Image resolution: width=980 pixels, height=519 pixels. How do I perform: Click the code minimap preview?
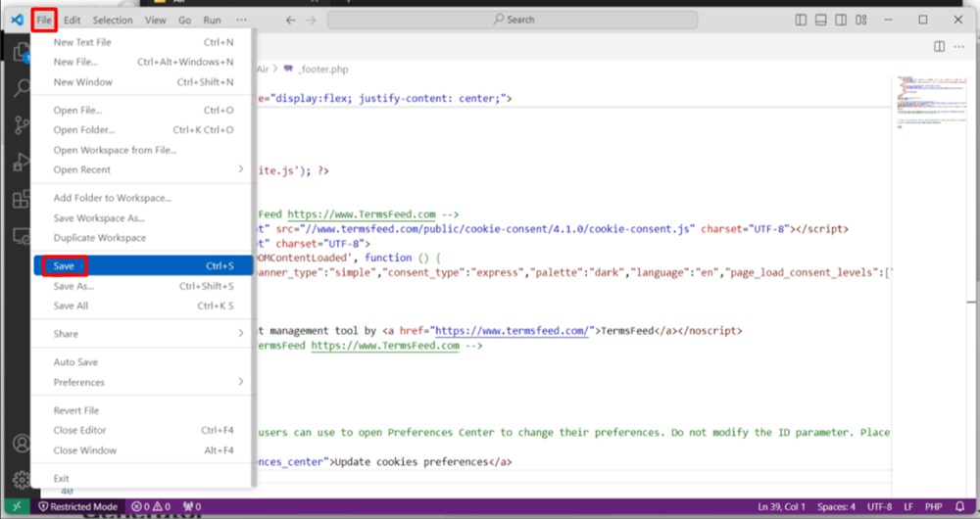tap(933, 103)
